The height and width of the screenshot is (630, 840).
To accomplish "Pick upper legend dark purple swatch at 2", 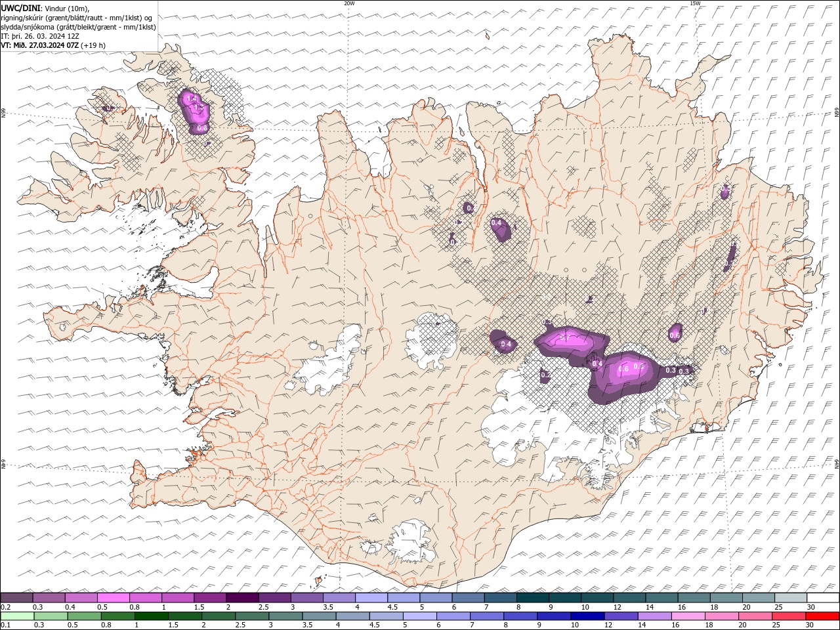I will 242,597.
